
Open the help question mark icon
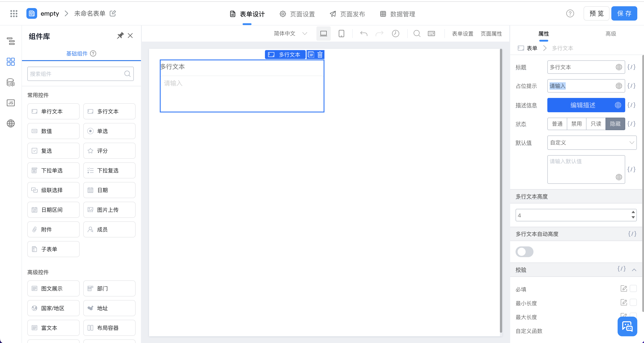pyautogui.click(x=570, y=13)
